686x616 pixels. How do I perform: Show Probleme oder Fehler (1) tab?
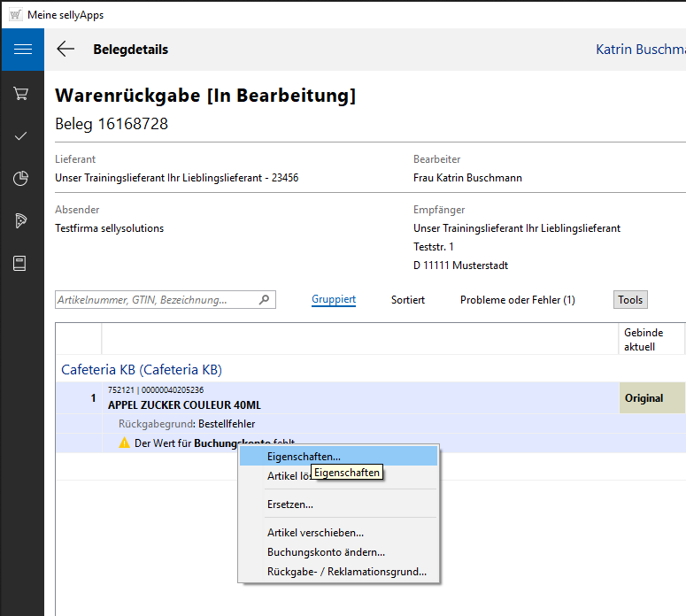click(517, 300)
